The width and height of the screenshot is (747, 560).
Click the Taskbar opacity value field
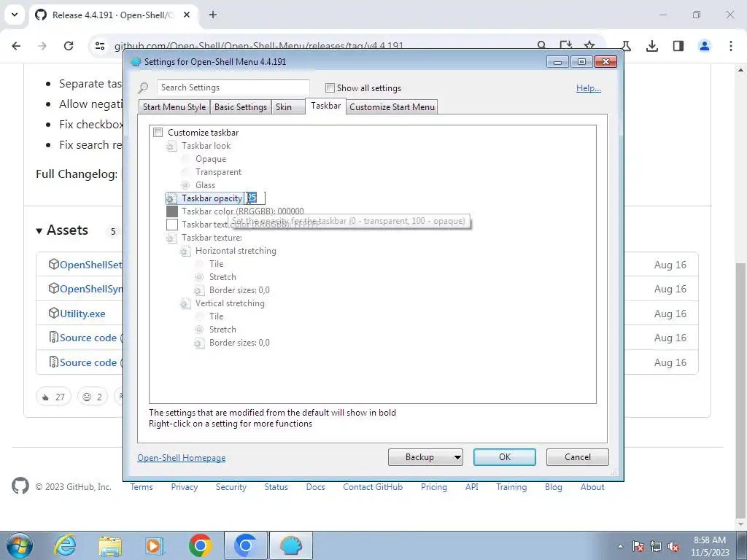point(255,198)
